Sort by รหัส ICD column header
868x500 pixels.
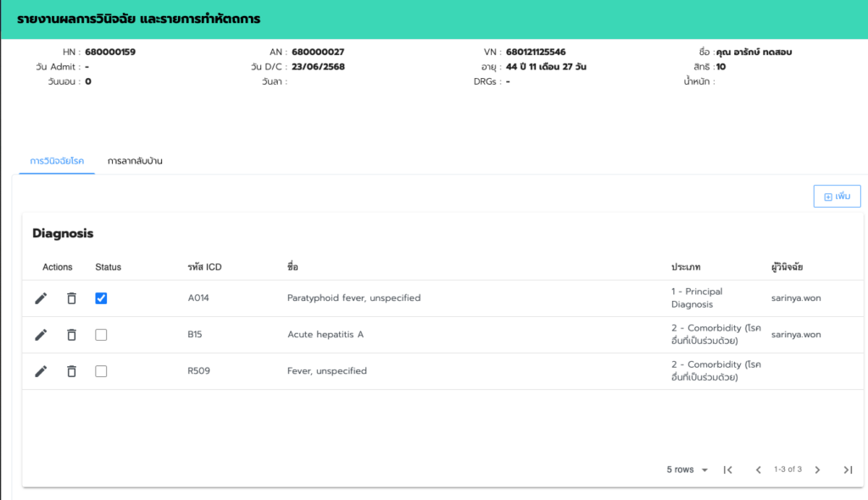(x=204, y=267)
